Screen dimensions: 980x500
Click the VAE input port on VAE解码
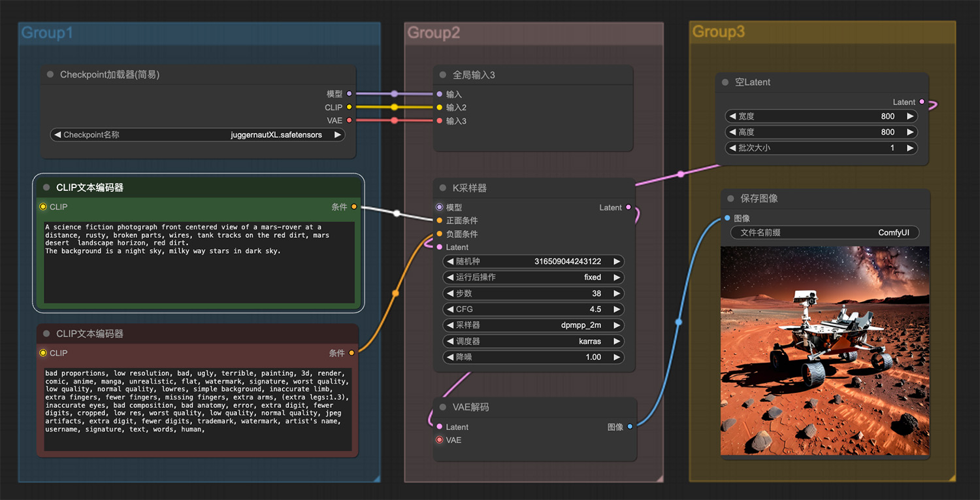[x=439, y=440]
